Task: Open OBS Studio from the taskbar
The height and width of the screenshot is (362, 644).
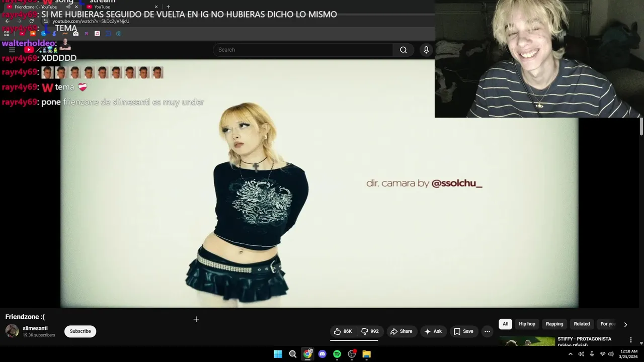Action: click(x=352, y=354)
